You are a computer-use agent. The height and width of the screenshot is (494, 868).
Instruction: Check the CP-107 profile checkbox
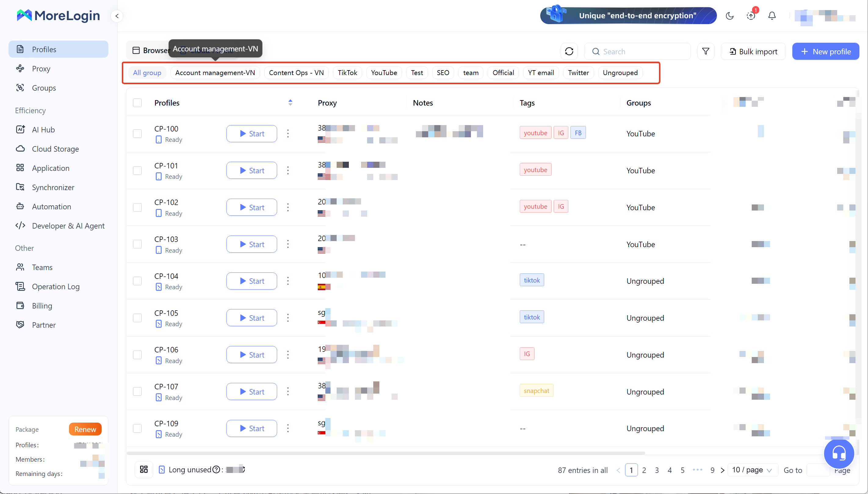click(137, 391)
